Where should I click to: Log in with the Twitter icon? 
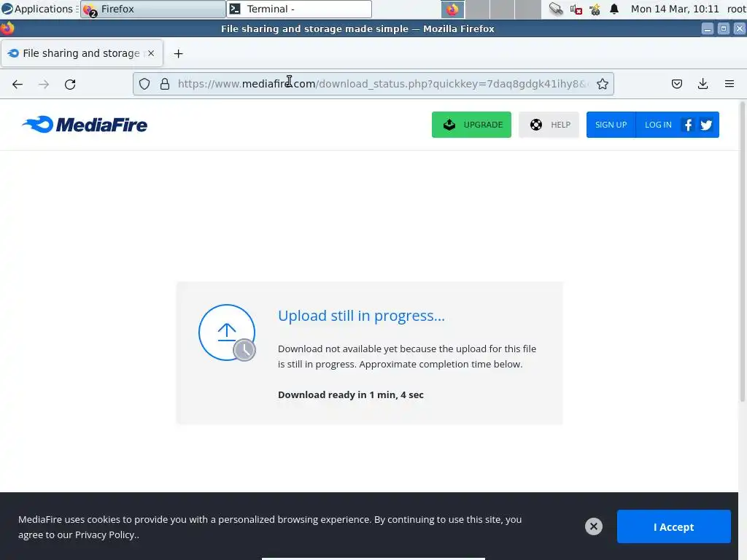pos(706,125)
